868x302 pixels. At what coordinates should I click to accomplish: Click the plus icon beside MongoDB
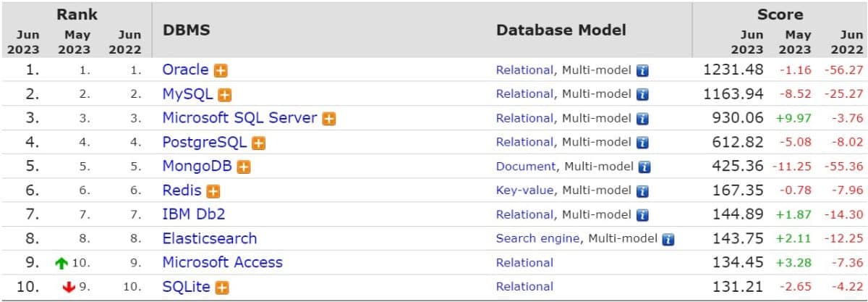click(244, 167)
